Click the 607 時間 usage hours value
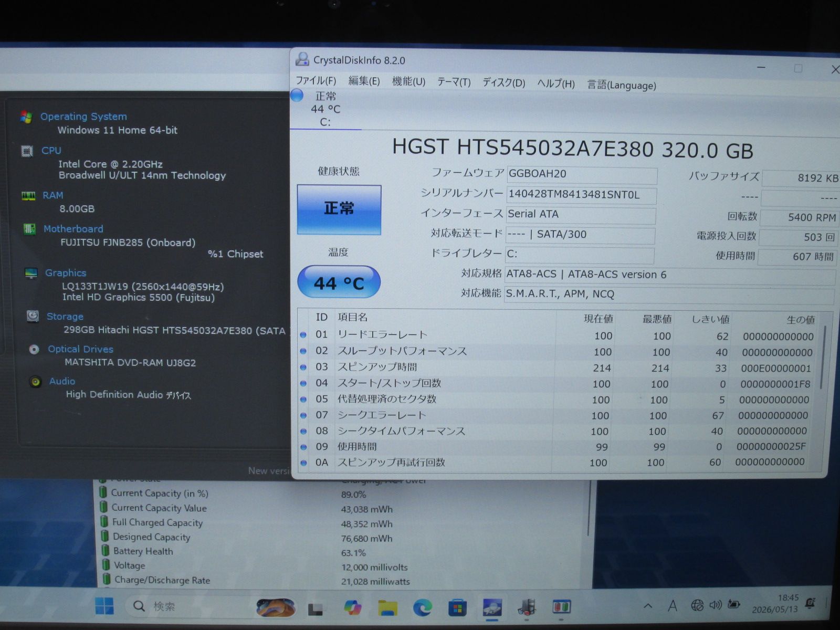 click(797, 257)
